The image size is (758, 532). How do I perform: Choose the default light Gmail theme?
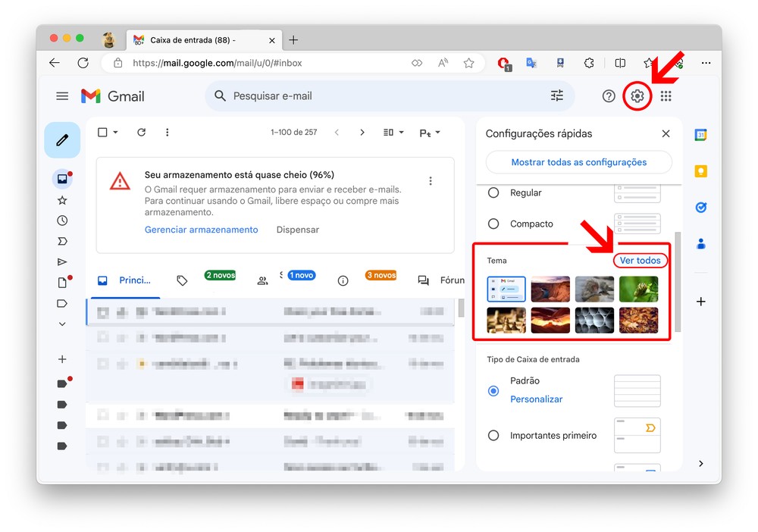pos(506,289)
